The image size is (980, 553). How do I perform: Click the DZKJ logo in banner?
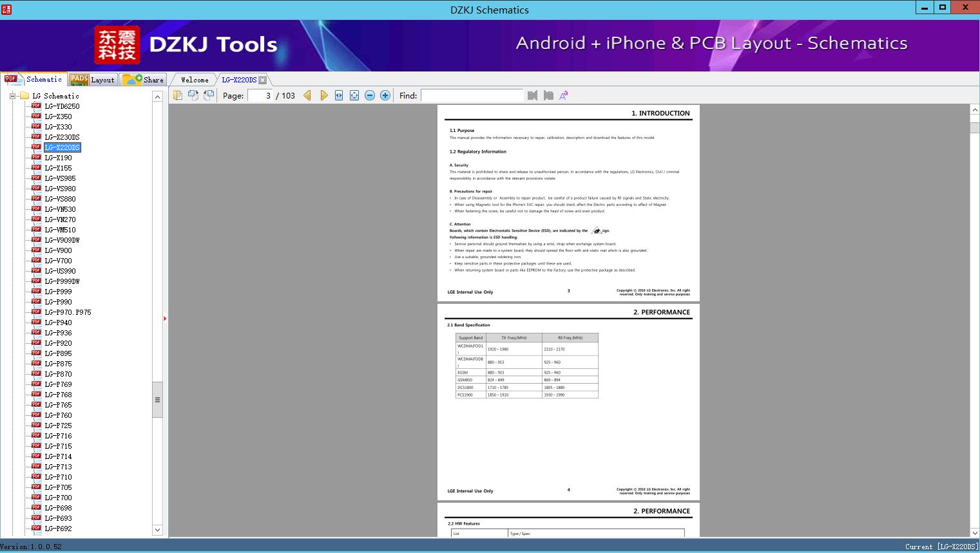point(117,45)
